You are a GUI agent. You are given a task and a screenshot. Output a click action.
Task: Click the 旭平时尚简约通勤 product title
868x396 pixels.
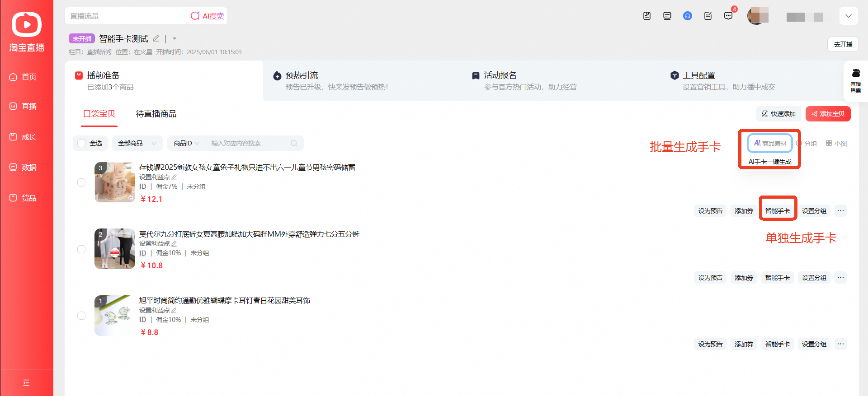(225, 300)
